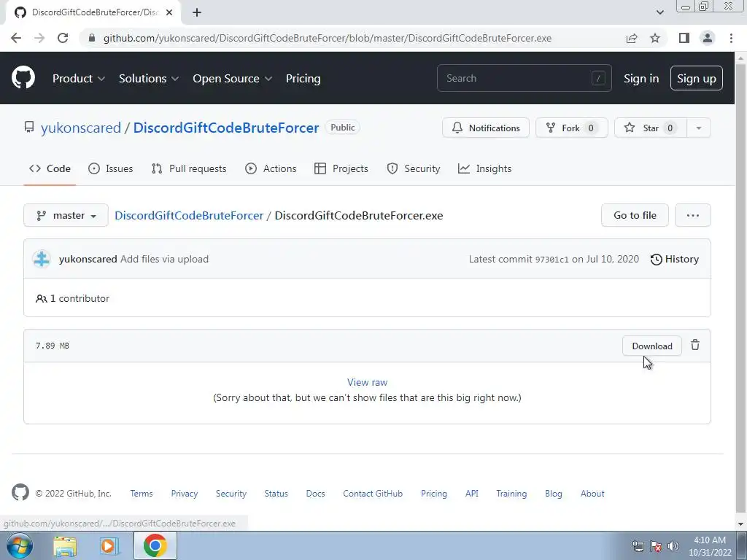
Task: Go back with browser back arrow
Action: tap(16, 38)
